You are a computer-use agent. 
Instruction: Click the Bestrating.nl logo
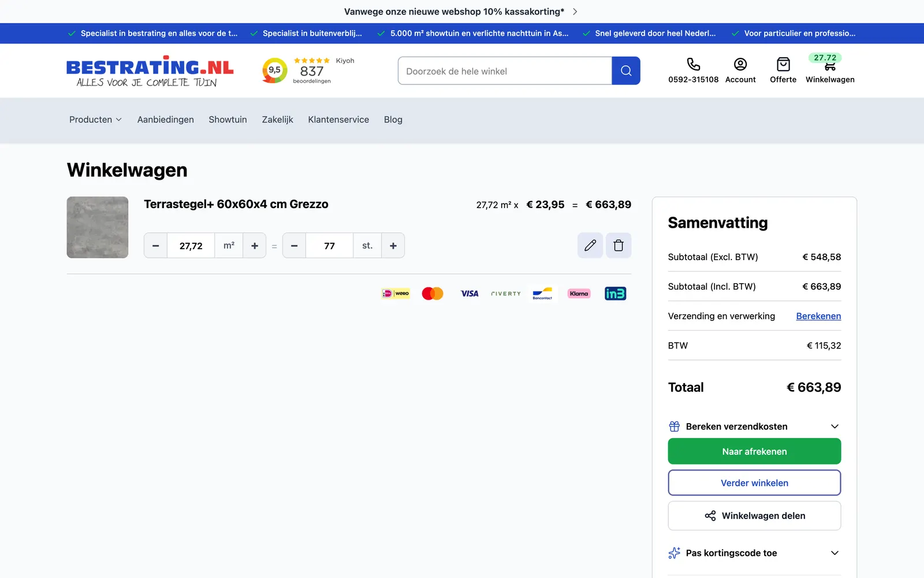click(150, 72)
